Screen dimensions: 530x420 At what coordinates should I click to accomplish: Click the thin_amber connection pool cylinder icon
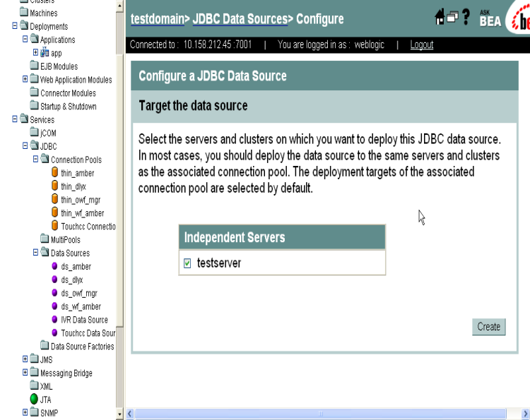tap(54, 172)
